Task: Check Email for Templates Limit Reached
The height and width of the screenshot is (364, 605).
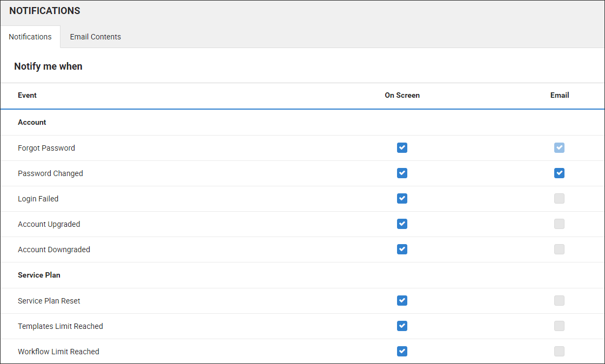Action: pyautogui.click(x=559, y=326)
